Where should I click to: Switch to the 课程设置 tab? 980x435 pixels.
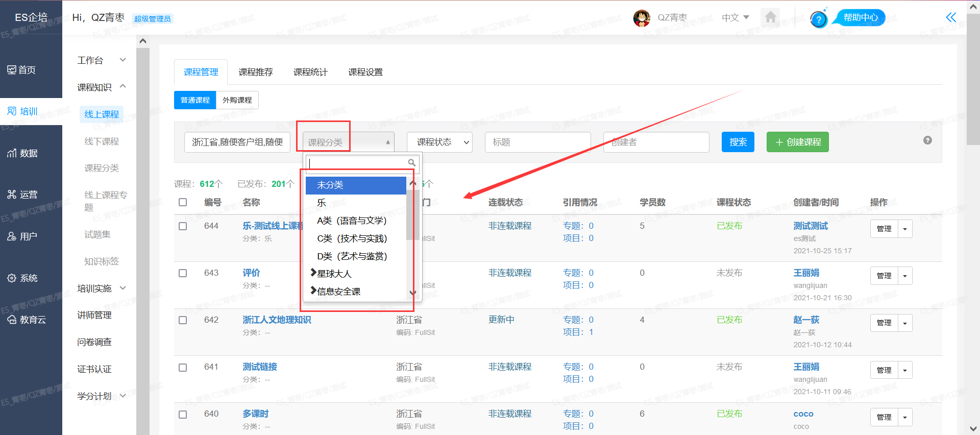click(365, 72)
